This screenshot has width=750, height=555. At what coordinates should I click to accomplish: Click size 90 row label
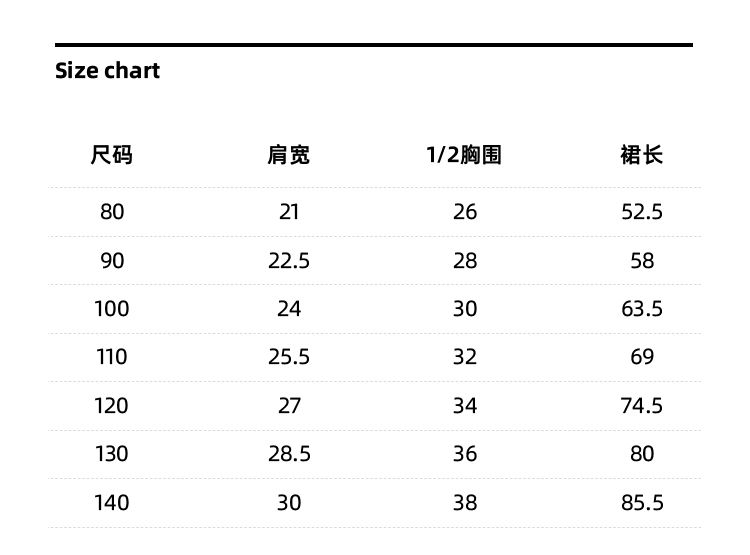(112, 261)
